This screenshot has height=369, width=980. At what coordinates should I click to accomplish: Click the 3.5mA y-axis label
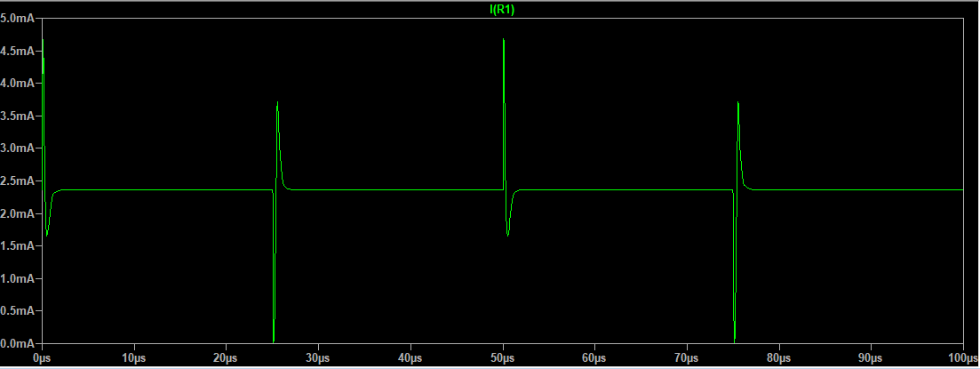(17, 116)
